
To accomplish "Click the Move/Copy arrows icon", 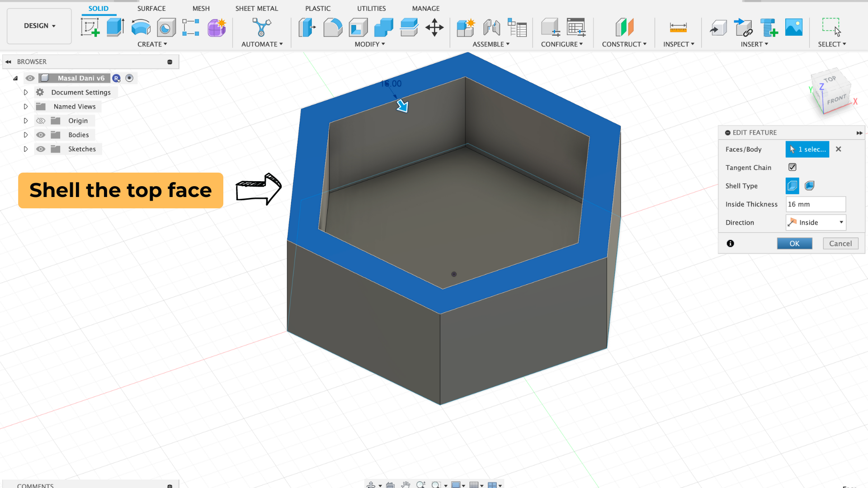I will point(434,28).
